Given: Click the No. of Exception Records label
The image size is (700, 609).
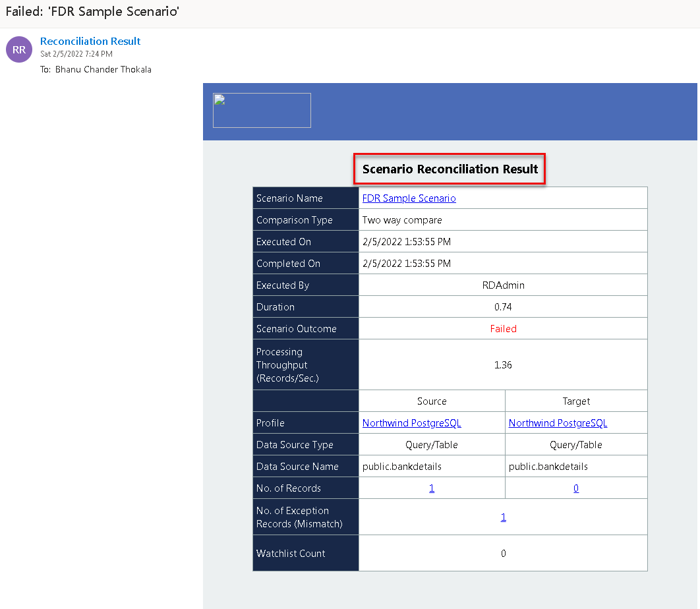Looking at the screenshot, I should pos(299,517).
